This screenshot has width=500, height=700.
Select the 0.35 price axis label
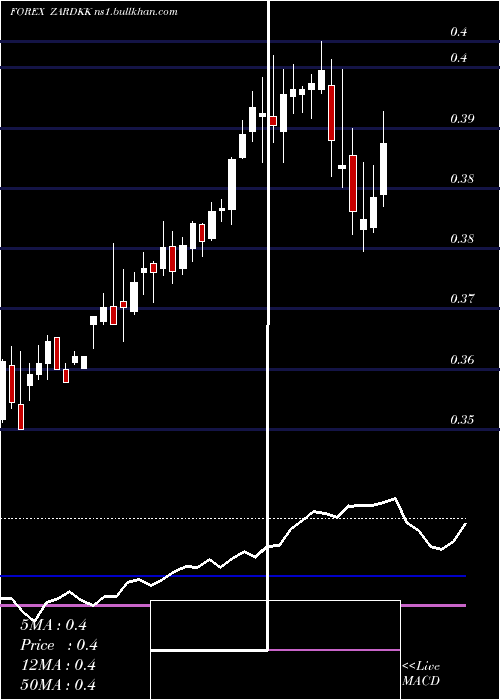(462, 420)
